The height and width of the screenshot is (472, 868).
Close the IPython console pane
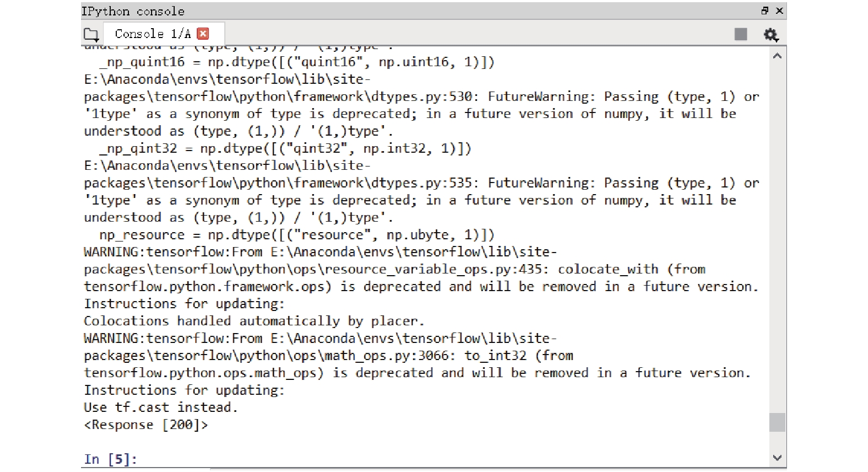pos(779,10)
